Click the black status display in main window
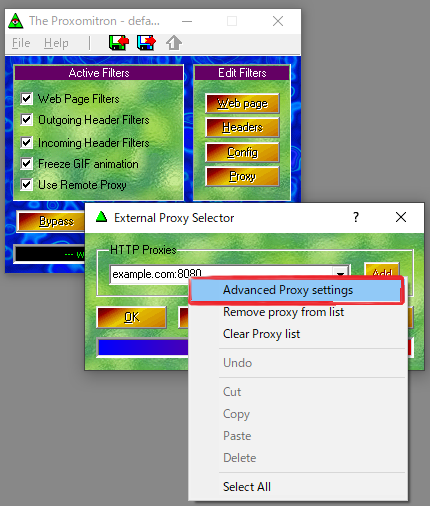 (49, 255)
